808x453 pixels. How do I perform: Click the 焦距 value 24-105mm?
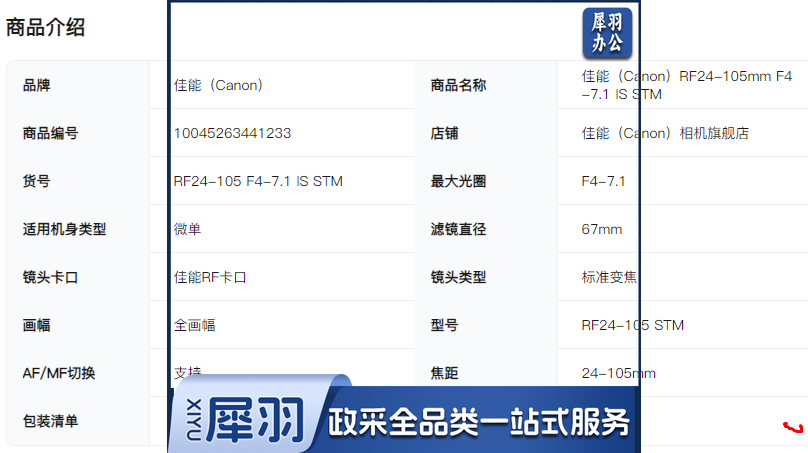click(x=618, y=373)
